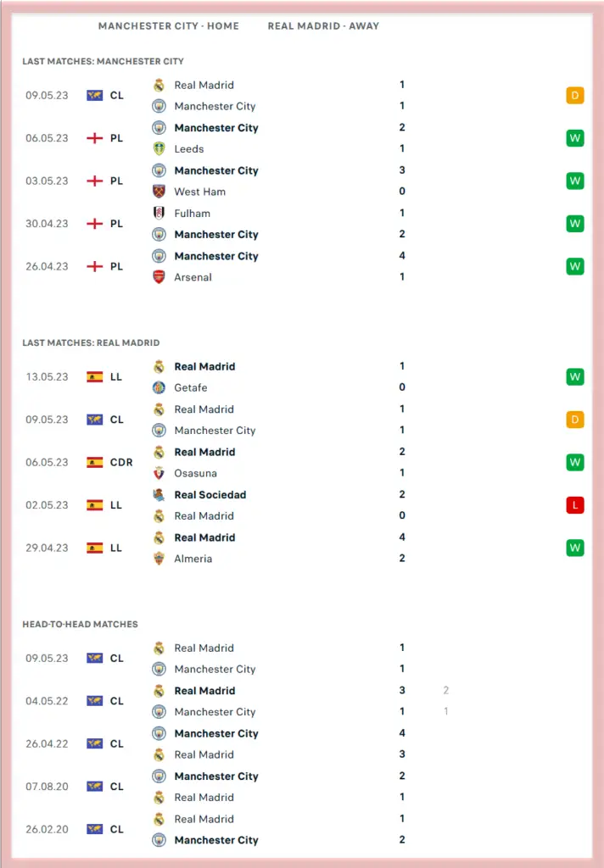
Task: Open the Getafe team link
Action: coord(191,387)
